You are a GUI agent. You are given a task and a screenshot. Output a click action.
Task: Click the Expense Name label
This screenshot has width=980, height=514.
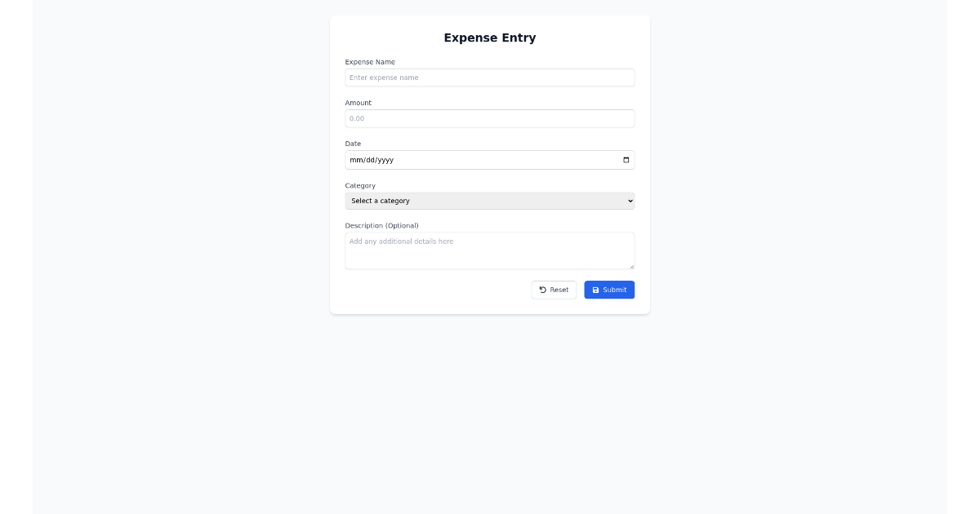point(370,62)
